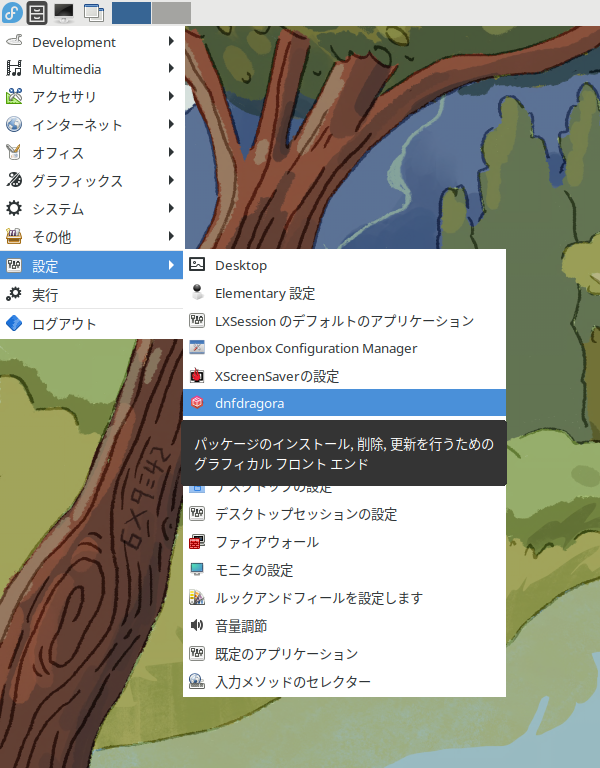The image size is (600, 768).
Task: Choose ログアウト from the menu
Action: (92, 323)
